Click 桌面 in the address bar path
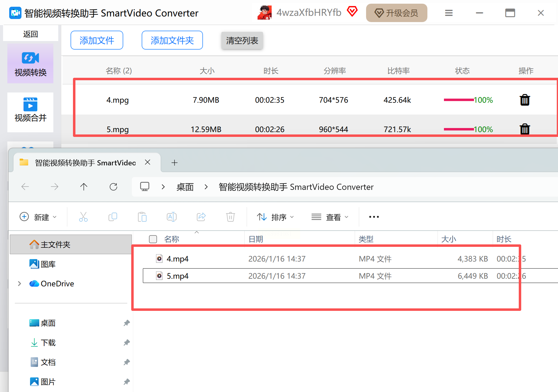Viewport: 558px width, 392px height. [x=185, y=187]
